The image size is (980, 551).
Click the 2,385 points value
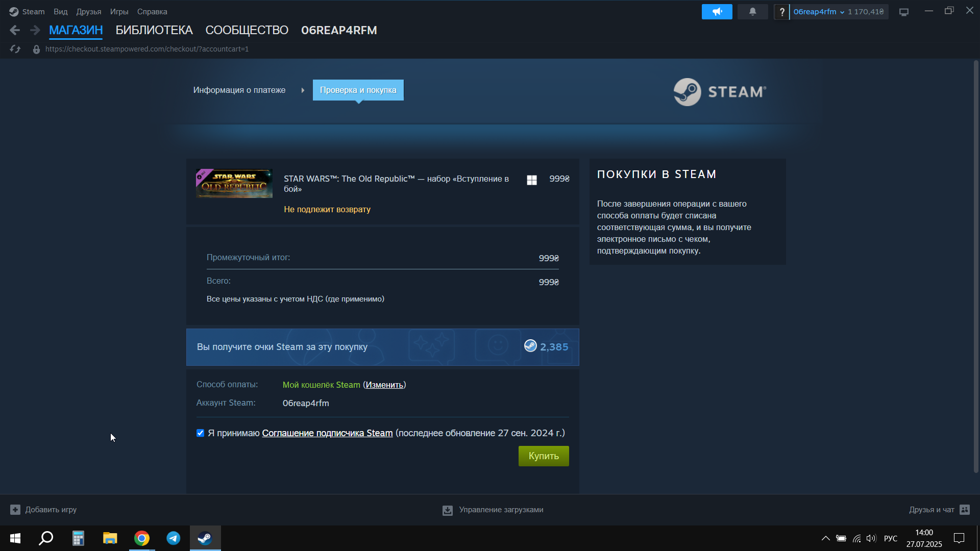click(554, 347)
